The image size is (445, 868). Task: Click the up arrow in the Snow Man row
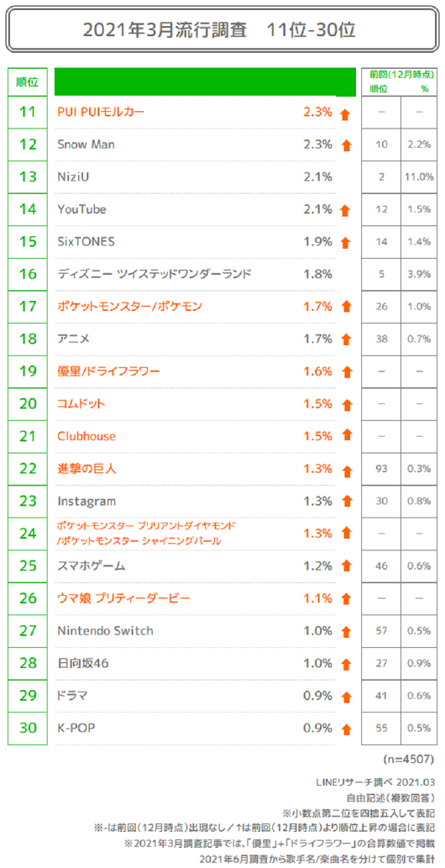click(347, 146)
